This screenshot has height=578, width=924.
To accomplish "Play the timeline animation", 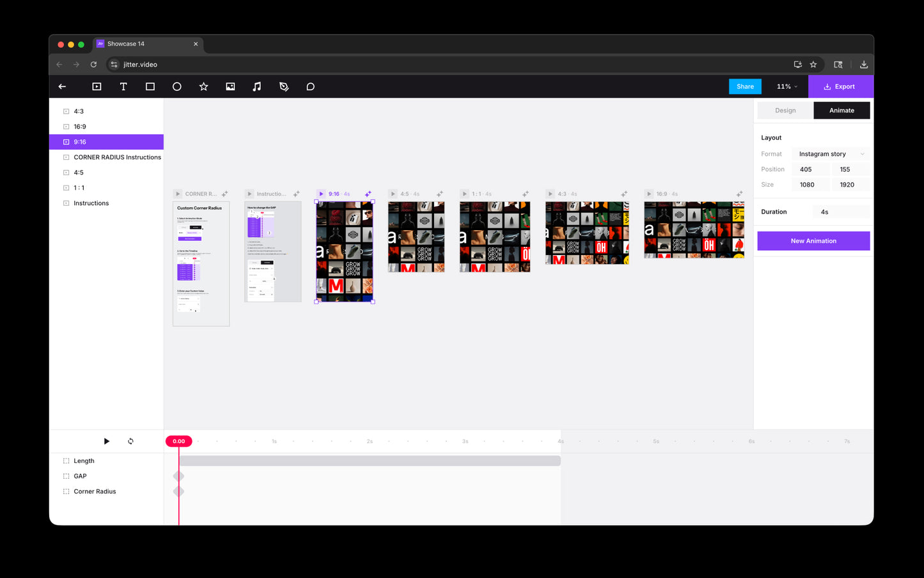I will coord(107,441).
